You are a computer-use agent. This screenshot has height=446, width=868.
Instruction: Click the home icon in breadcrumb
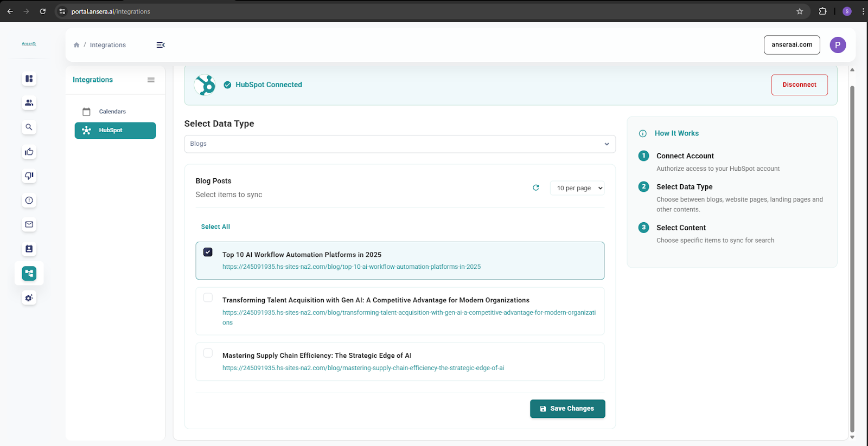pyautogui.click(x=76, y=45)
